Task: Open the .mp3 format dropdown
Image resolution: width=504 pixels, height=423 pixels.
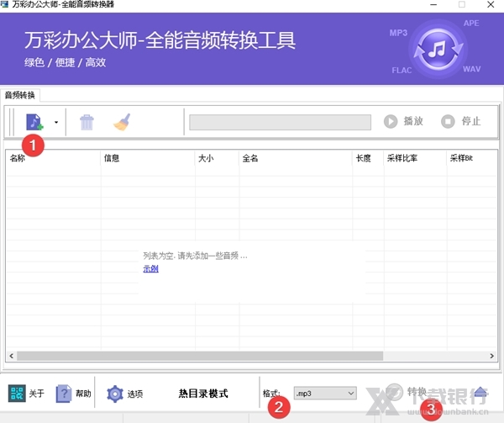Action: pos(325,393)
